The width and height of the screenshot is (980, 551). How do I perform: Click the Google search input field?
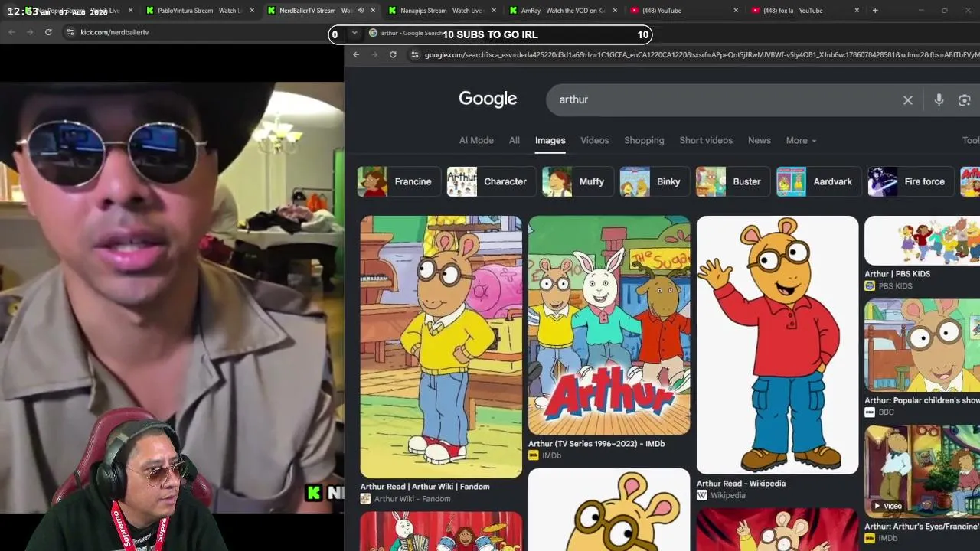(x=727, y=100)
